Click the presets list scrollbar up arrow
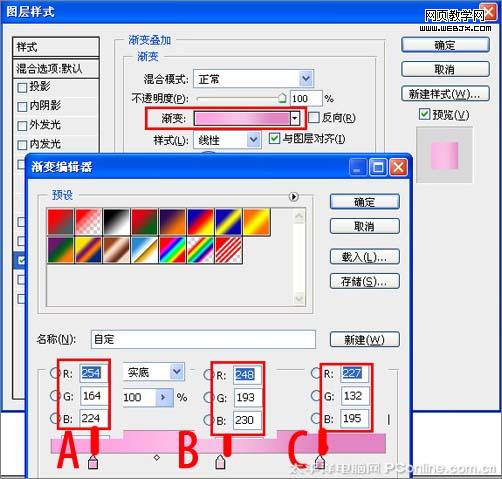This screenshot has height=479, width=502. (x=299, y=216)
